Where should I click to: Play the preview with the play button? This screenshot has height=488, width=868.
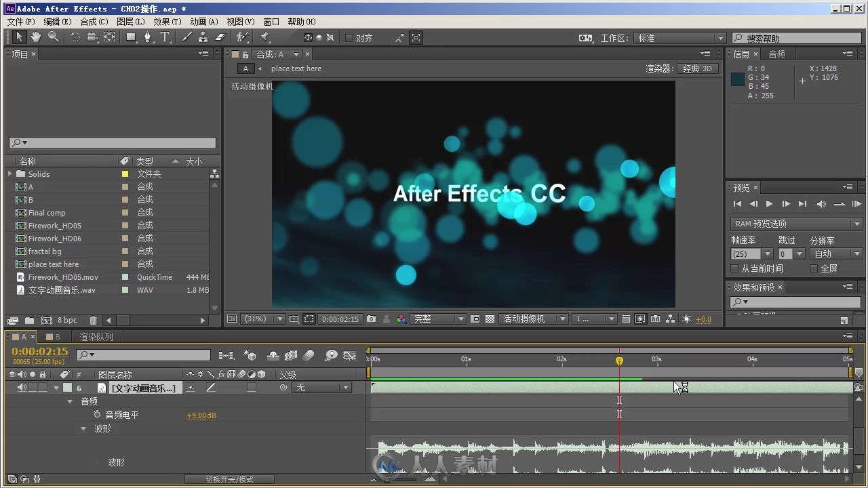pos(770,203)
